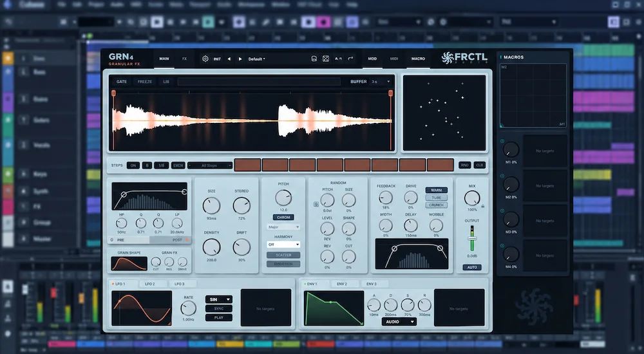The height and width of the screenshot is (354, 644).
Task: Click the INIT preset button
Action: click(217, 59)
